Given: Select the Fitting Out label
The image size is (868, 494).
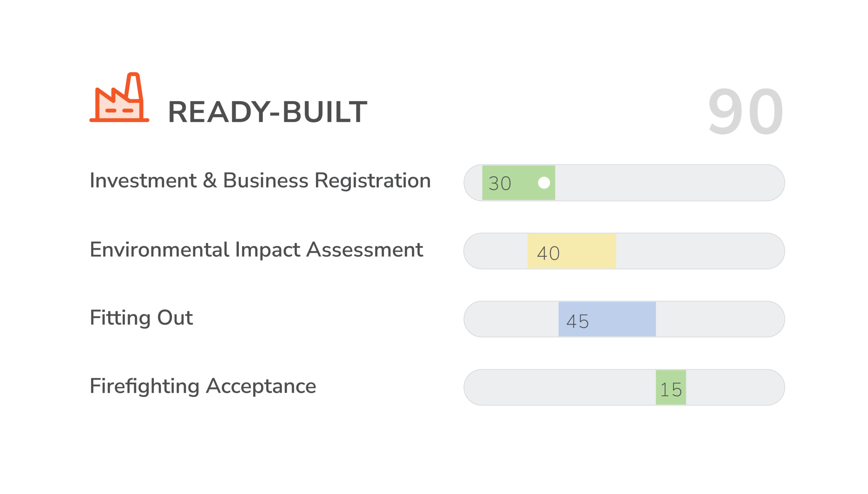Looking at the screenshot, I should point(141,318).
